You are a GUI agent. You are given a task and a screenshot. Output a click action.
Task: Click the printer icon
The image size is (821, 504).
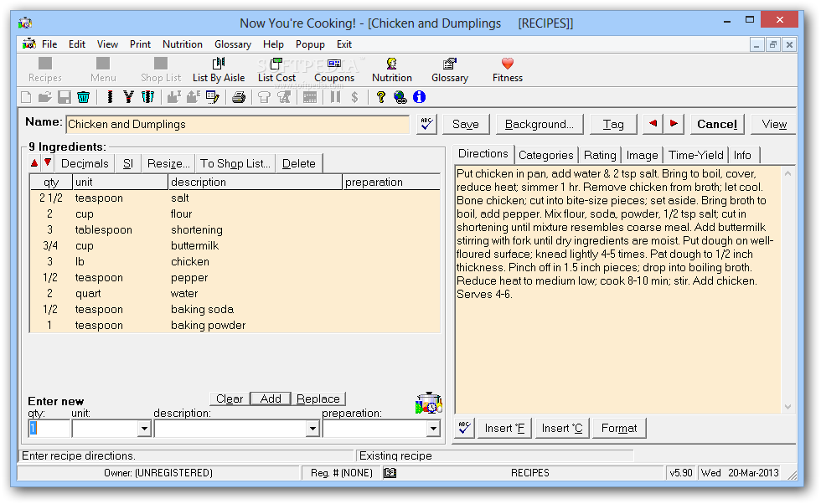239,97
